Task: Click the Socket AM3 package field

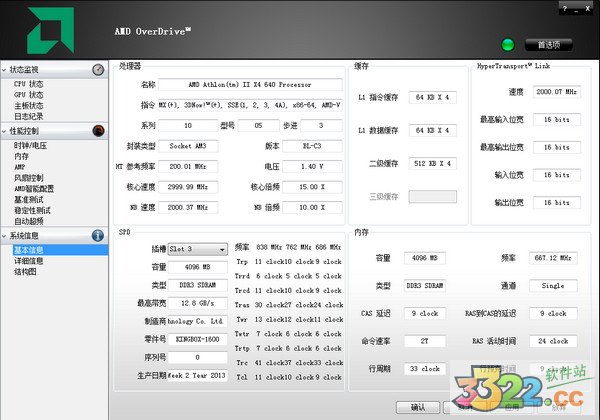Action: (x=188, y=146)
